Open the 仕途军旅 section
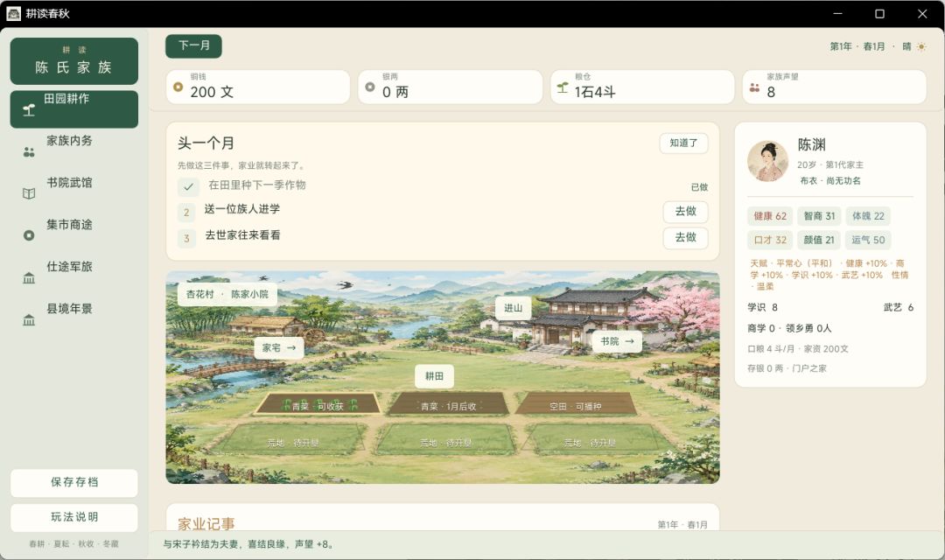Screen dimensions: 945x560 pyautogui.click(x=74, y=278)
